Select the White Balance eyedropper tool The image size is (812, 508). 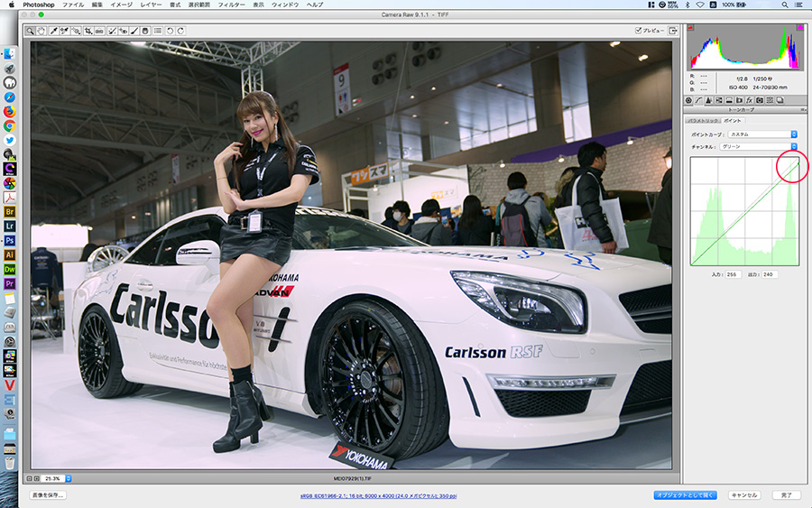[54, 31]
